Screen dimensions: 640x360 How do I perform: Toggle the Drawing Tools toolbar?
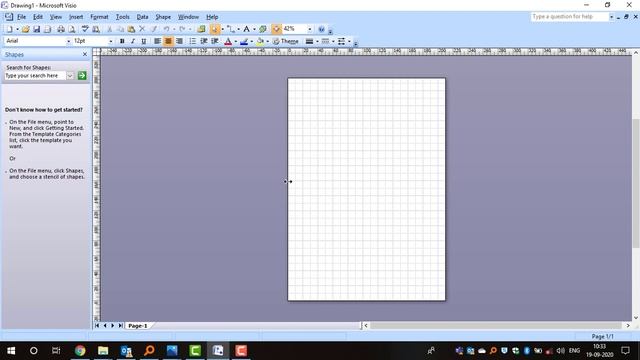click(263, 29)
